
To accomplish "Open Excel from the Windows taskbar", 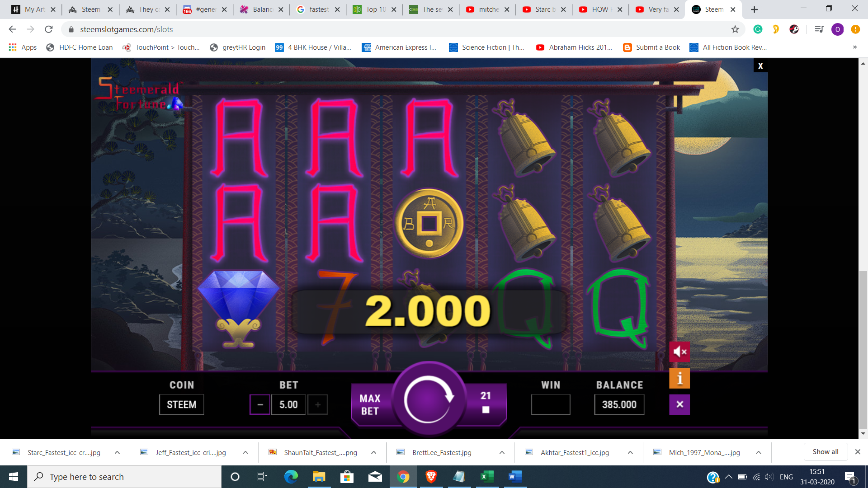I will click(486, 477).
